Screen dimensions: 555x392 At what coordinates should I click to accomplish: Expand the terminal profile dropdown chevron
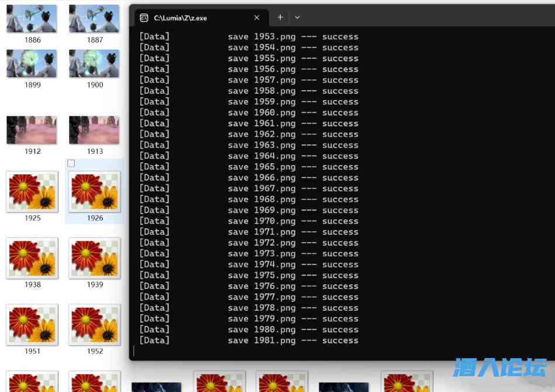[x=297, y=18]
